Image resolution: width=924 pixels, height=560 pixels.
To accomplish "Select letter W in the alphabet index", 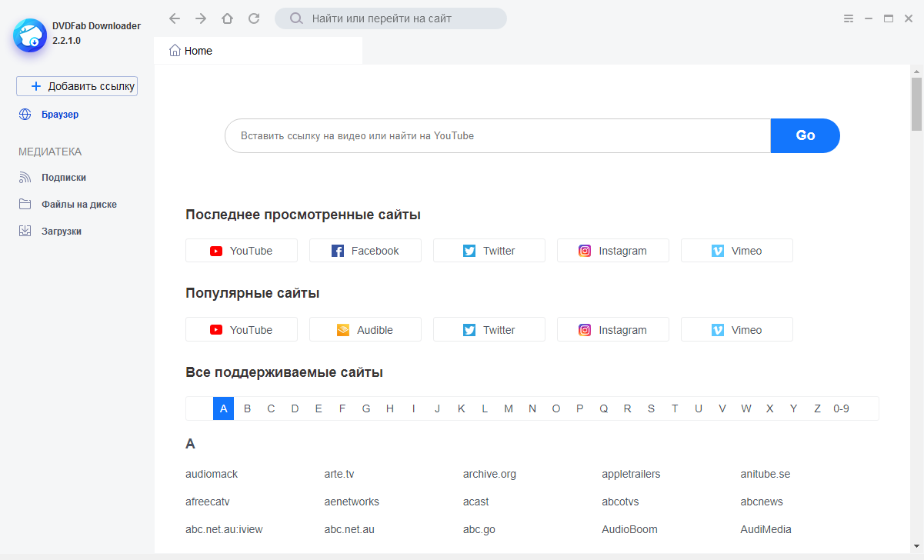I will click(x=746, y=408).
